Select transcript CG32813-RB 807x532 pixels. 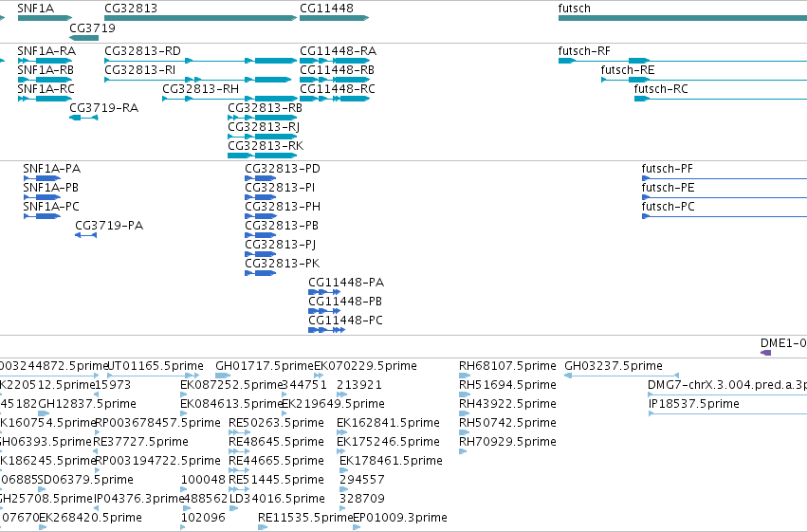[x=263, y=118]
